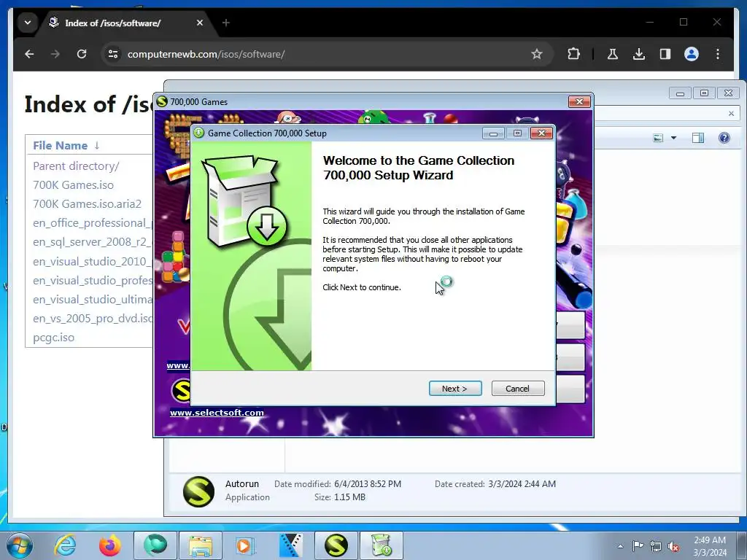This screenshot has width=747, height=560.
Task: Expand the Explorer view options dropdown arrow
Action: point(673,138)
